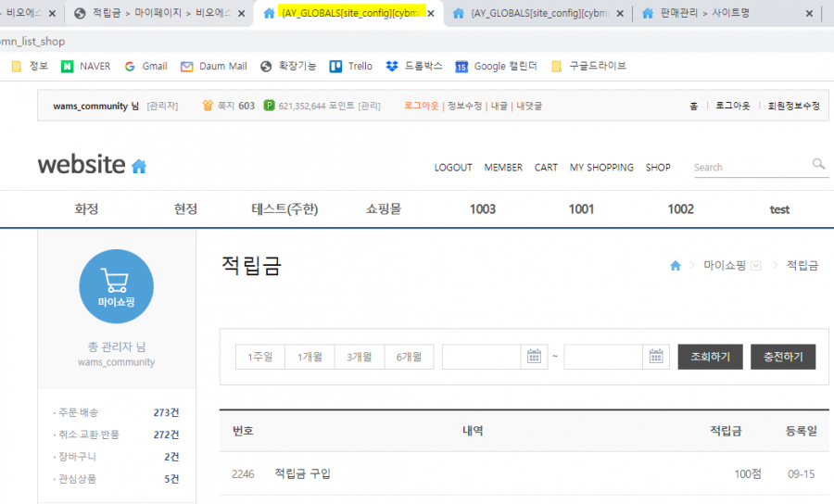
Task: Click the breadcrumb home icon
Action: click(x=676, y=266)
